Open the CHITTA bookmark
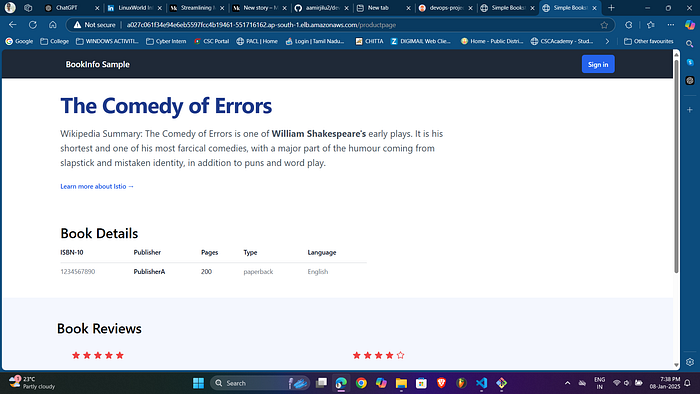 [369, 41]
